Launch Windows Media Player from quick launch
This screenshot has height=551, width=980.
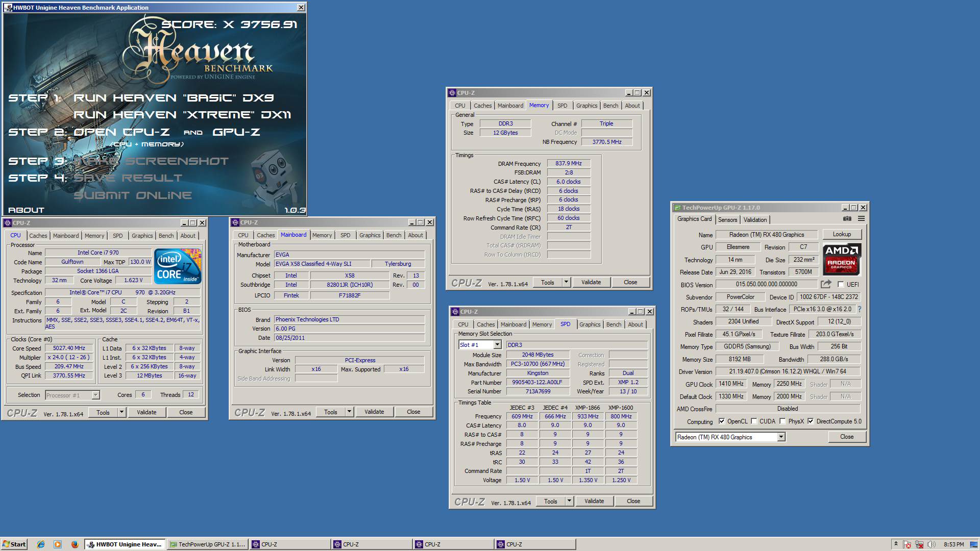coord(58,544)
